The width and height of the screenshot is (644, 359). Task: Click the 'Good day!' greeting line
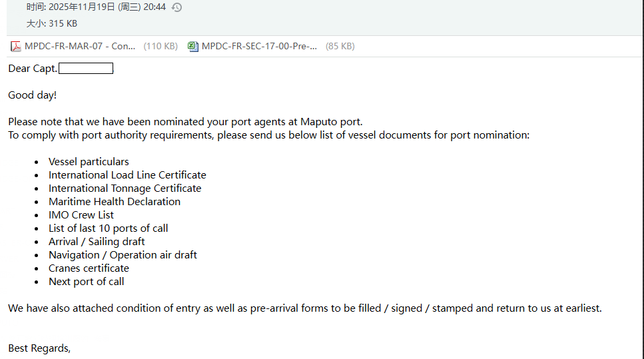click(33, 95)
